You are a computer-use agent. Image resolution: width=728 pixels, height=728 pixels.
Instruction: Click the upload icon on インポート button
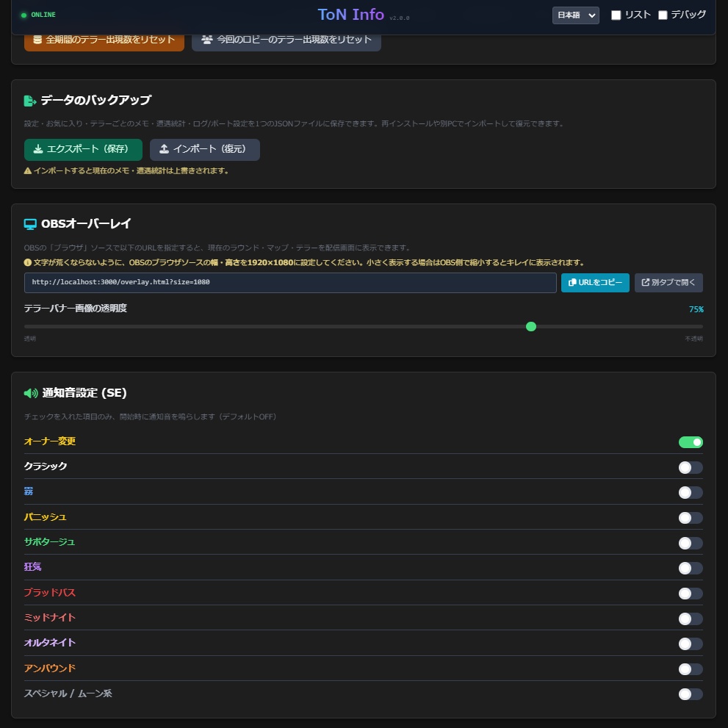tap(164, 149)
